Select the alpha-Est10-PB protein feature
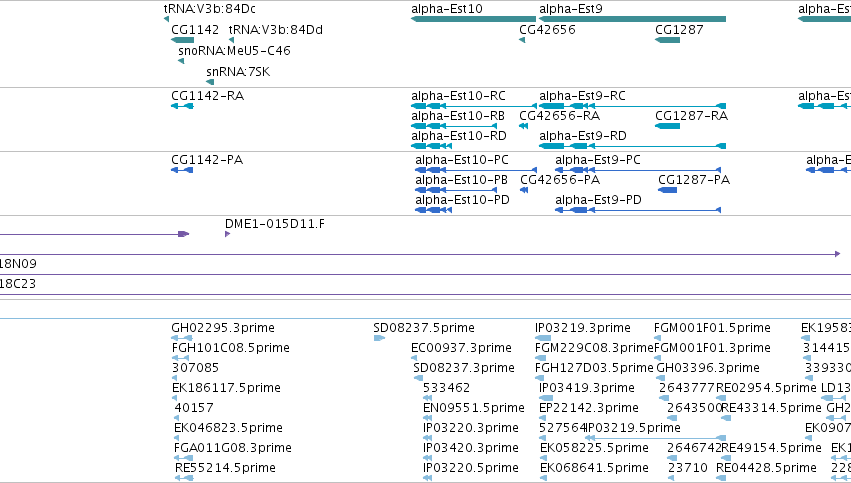The image size is (851, 483). tap(461, 180)
